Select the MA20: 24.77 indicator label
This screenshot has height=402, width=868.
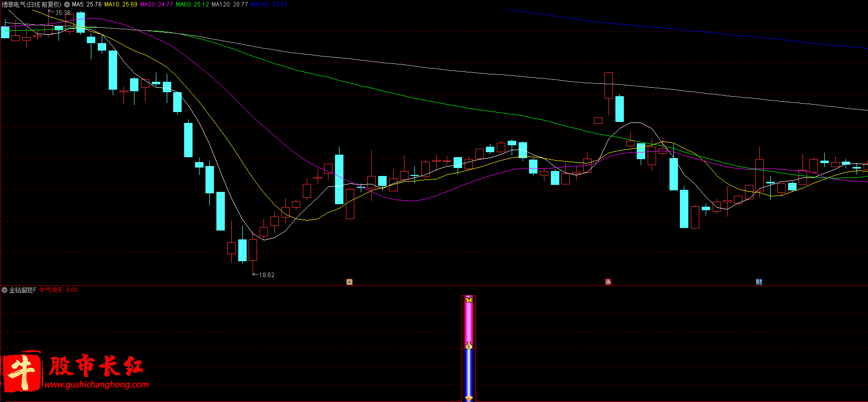tap(156, 4)
